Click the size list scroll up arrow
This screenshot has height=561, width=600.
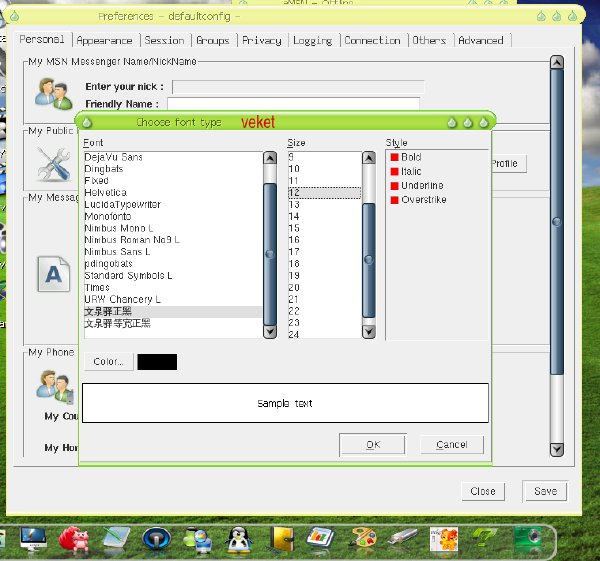[x=369, y=158]
